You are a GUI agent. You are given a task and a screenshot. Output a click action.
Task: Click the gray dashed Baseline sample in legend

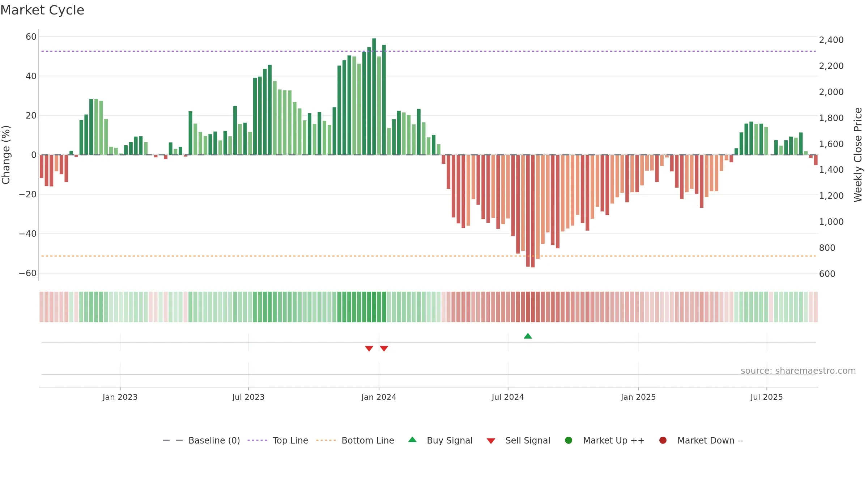click(173, 440)
